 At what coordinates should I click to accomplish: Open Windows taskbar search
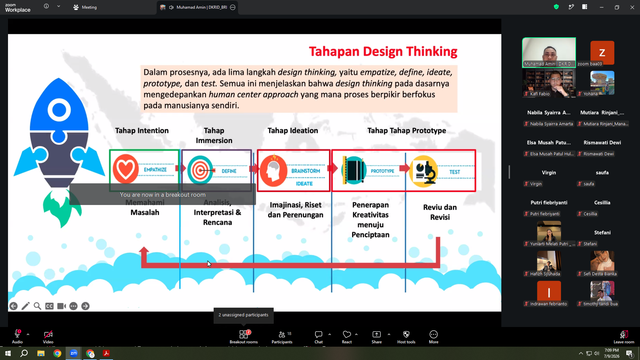tap(24, 353)
